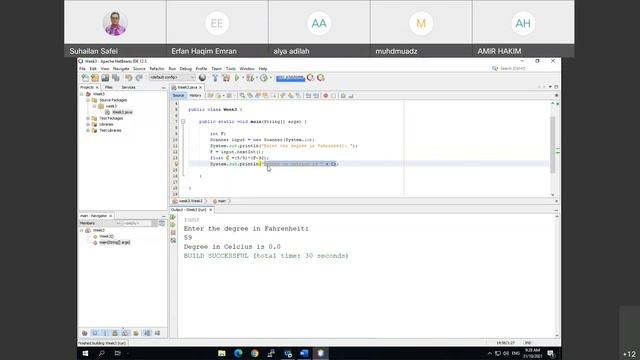Click the Undo toolbar icon
Image resolution: width=640 pixels, height=360 pixels.
pyautogui.click(x=129, y=78)
